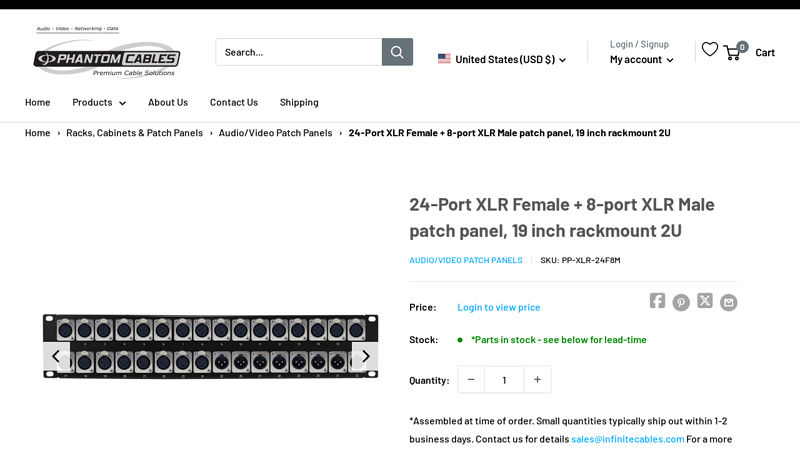
Task: Open the wishlist heart icon
Action: click(x=710, y=49)
